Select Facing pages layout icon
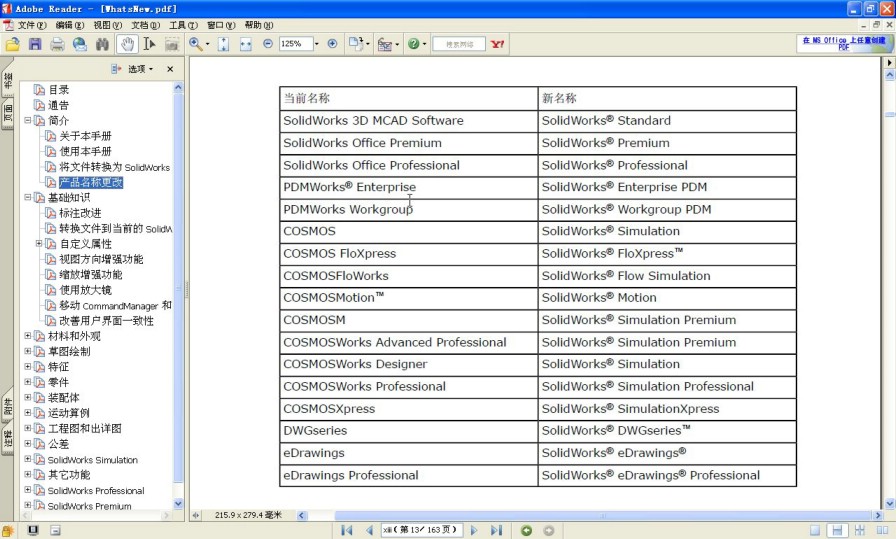 882,530
